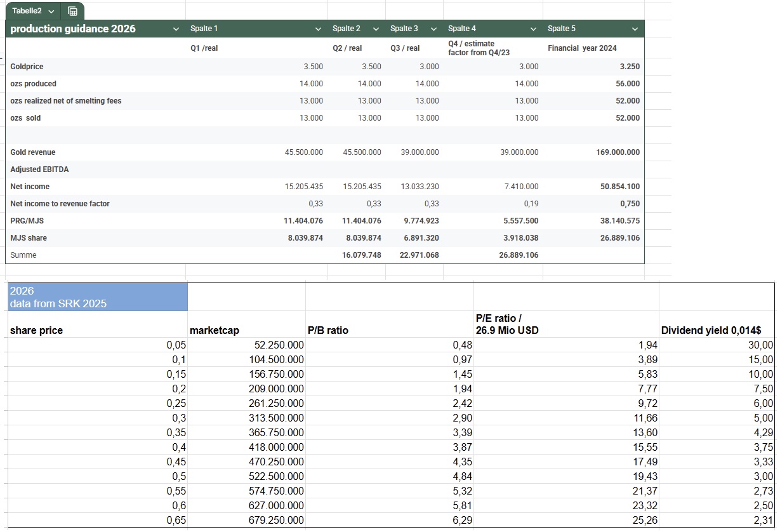Select the MJS share total 26.889.106 in Spalte 5
The width and height of the screenshot is (780, 532).
pyautogui.click(x=618, y=238)
